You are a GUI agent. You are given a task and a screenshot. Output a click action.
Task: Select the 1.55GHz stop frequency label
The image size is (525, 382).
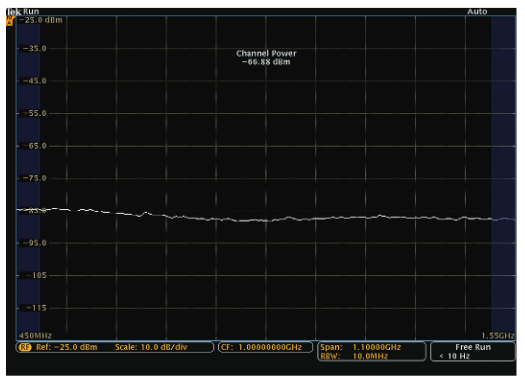(498, 335)
